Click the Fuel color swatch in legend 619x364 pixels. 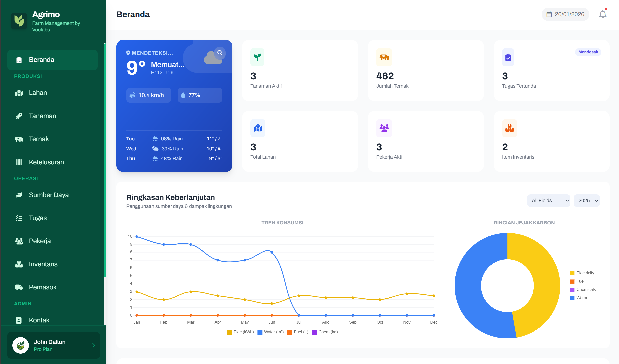[572, 281]
